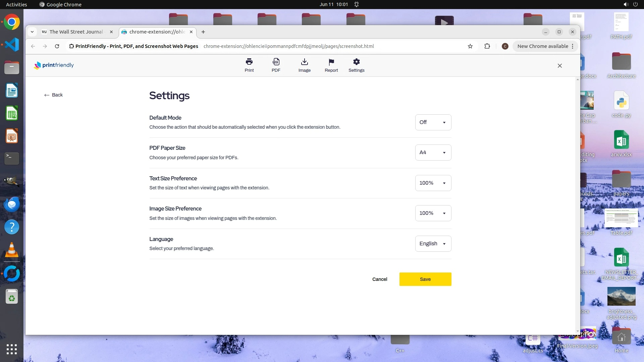Expand the Default Mode dropdown
644x362 pixels.
coord(433,122)
